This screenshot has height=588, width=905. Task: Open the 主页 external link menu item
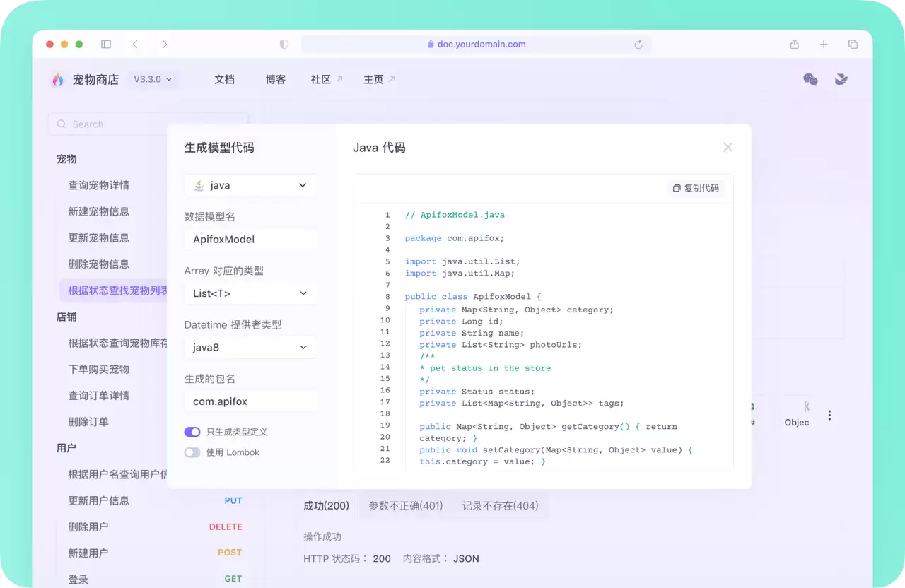point(380,79)
